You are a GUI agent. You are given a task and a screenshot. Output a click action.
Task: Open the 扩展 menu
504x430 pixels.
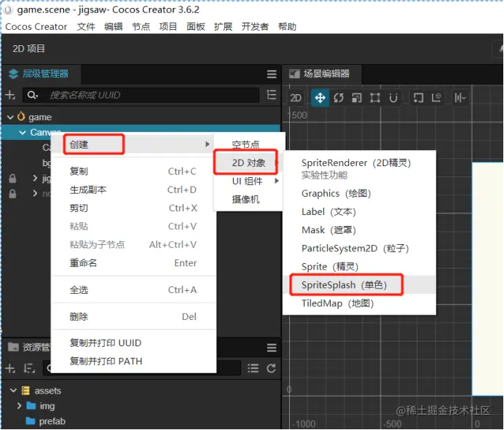pos(223,26)
